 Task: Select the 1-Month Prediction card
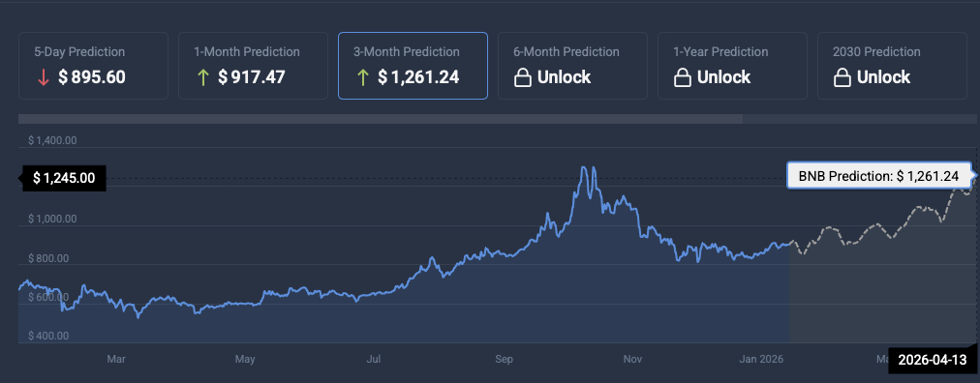[x=253, y=66]
